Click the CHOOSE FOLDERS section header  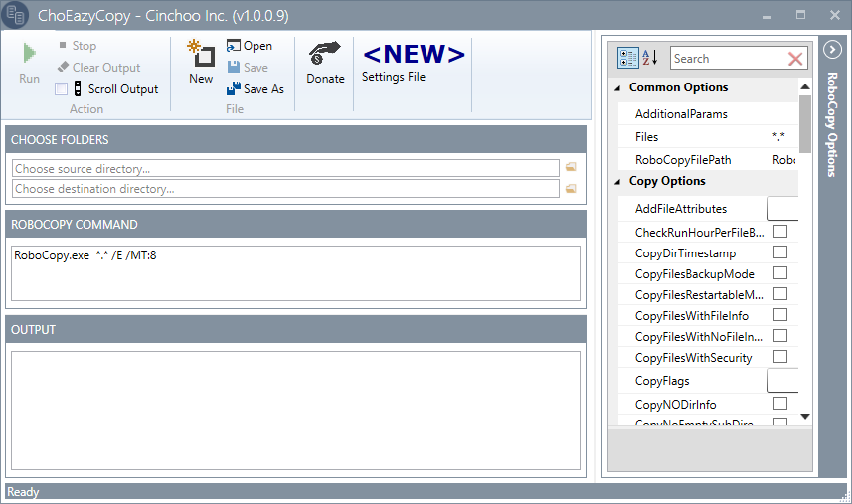coord(295,139)
